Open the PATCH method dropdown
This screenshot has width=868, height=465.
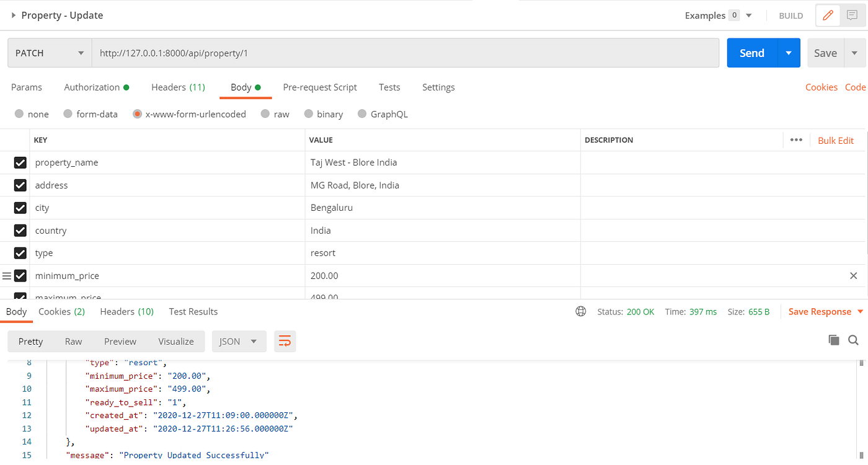coord(50,53)
